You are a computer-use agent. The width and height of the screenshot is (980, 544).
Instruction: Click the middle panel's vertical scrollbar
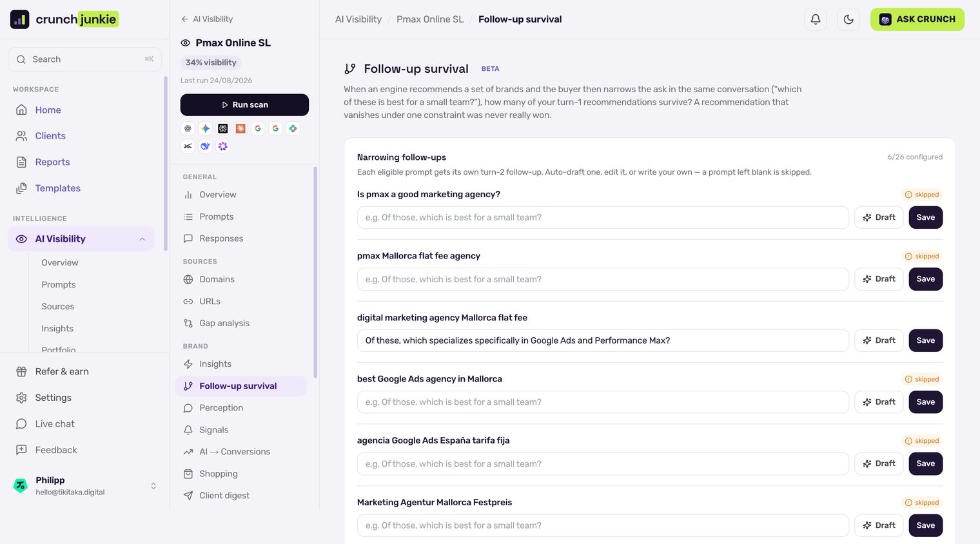point(315,272)
